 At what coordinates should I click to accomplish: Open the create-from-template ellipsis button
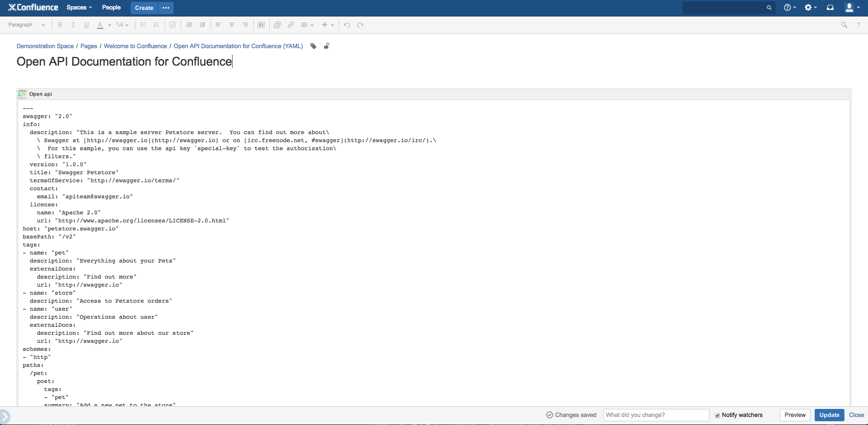point(166,8)
